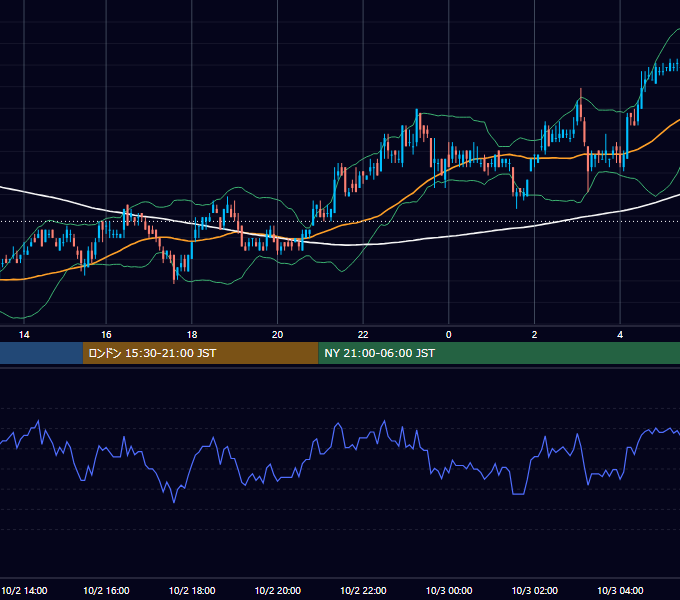This screenshot has width=680, height=600.
Task: Click the 10/2 16:00 date label
Action: [x=106, y=591]
